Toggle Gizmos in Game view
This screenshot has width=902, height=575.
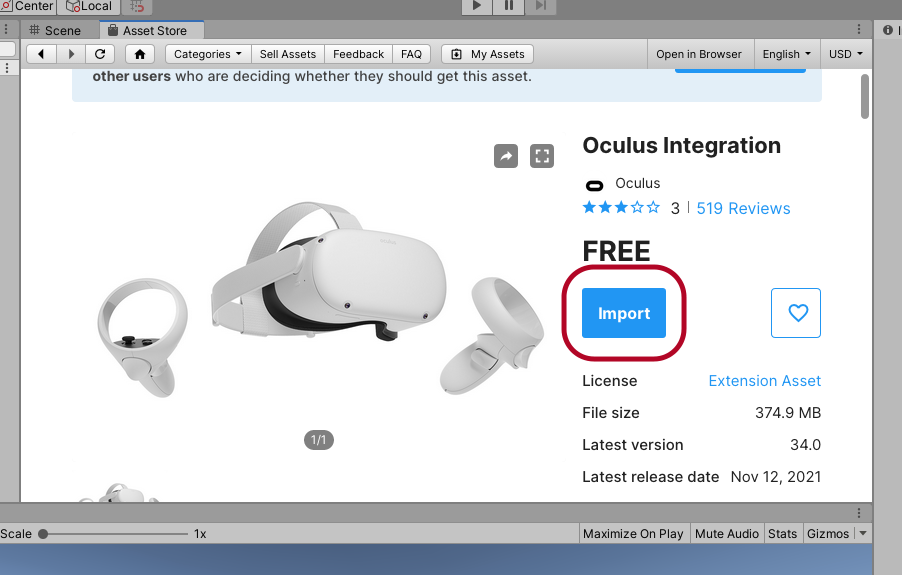point(828,534)
